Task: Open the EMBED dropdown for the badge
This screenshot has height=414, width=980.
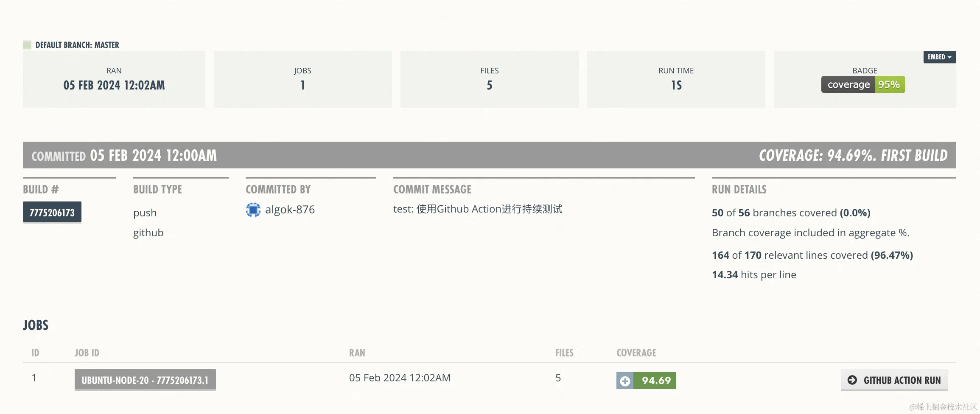Action: pyautogui.click(x=939, y=57)
